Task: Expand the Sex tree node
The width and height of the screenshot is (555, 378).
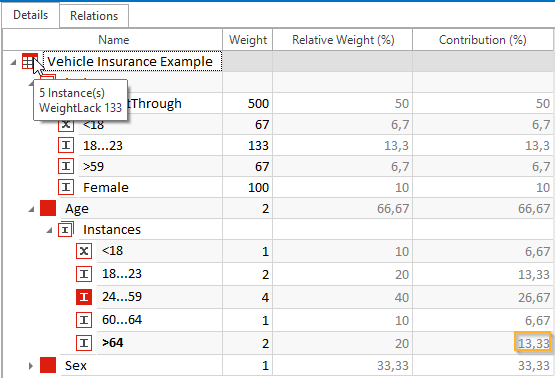Action: point(31,366)
